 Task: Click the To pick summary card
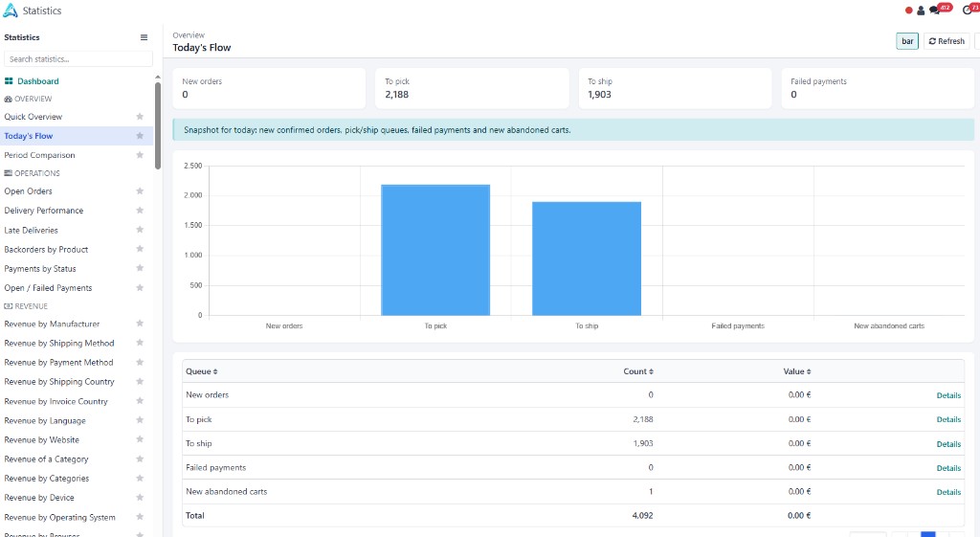tap(473, 88)
